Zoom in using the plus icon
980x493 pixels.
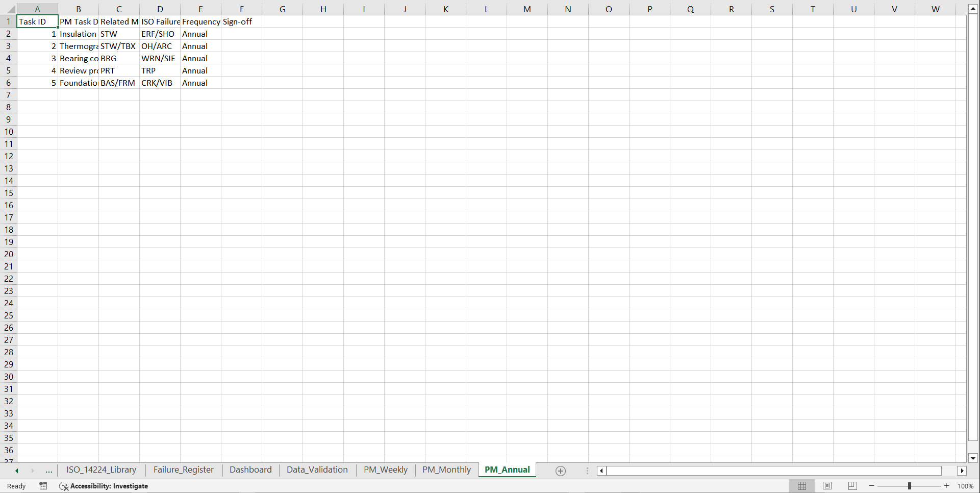click(x=946, y=486)
